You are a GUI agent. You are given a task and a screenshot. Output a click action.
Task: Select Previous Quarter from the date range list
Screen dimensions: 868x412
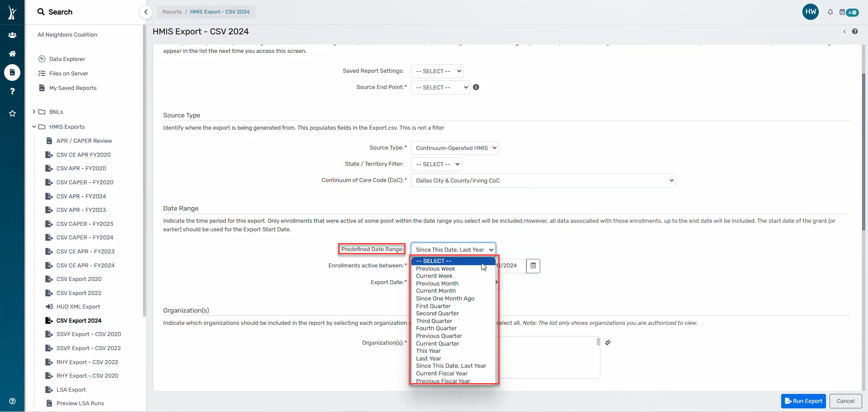coord(439,336)
